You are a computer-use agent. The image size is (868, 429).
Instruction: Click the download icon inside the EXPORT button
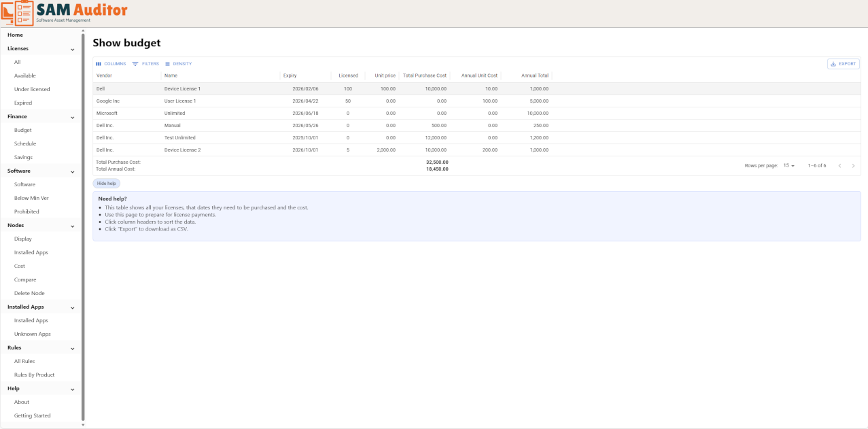click(833, 63)
